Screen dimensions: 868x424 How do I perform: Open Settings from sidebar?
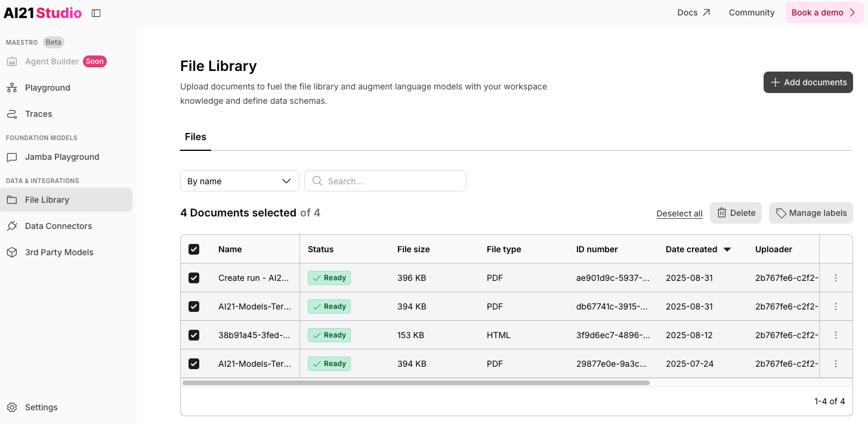pos(41,407)
